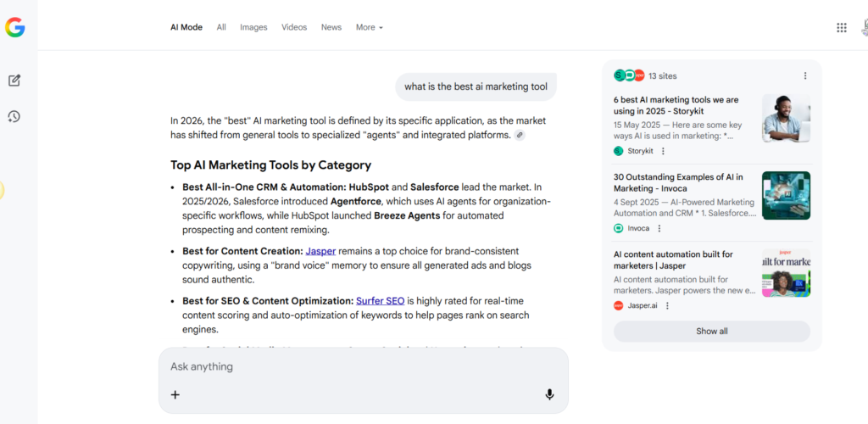Open options menu next to Invoca source

click(659, 228)
